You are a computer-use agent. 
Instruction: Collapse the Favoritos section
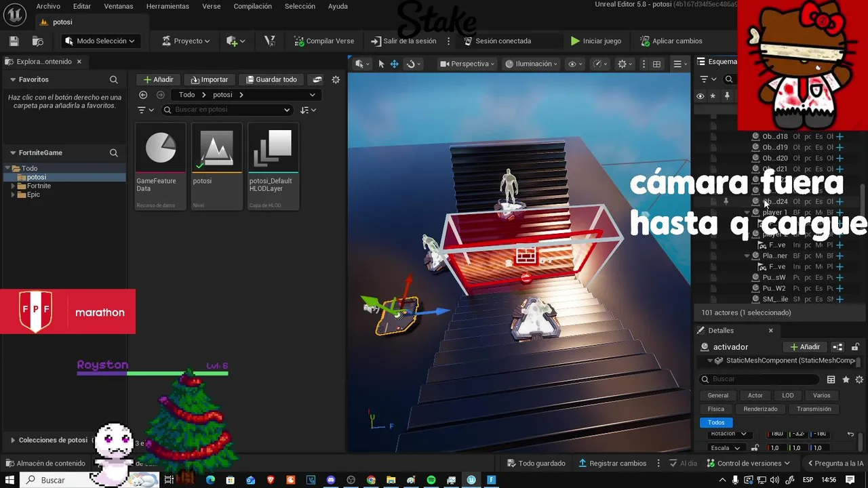(x=12, y=79)
